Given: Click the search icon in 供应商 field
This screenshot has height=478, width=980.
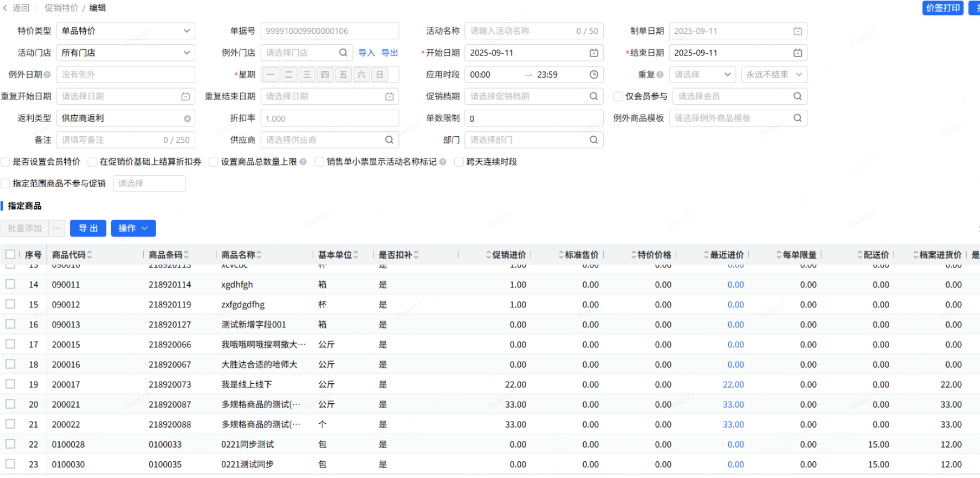Looking at the screenshot, I should (389, 140).
